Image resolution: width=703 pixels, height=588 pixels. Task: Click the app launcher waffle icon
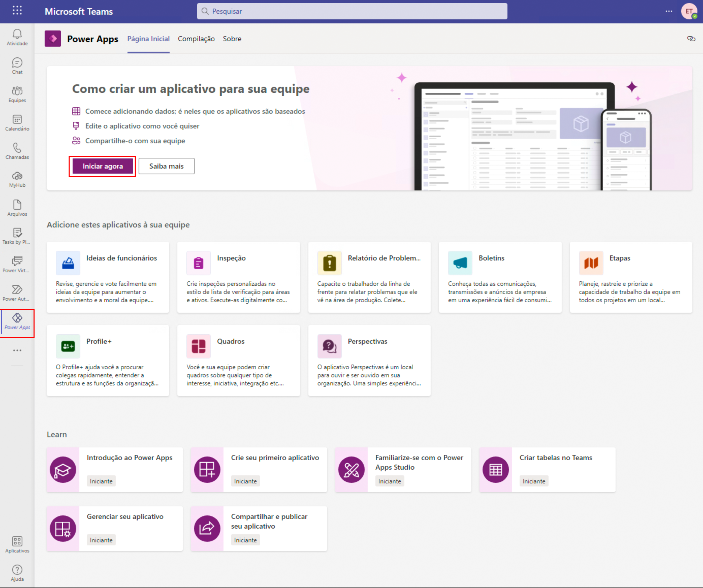(17, 11)
